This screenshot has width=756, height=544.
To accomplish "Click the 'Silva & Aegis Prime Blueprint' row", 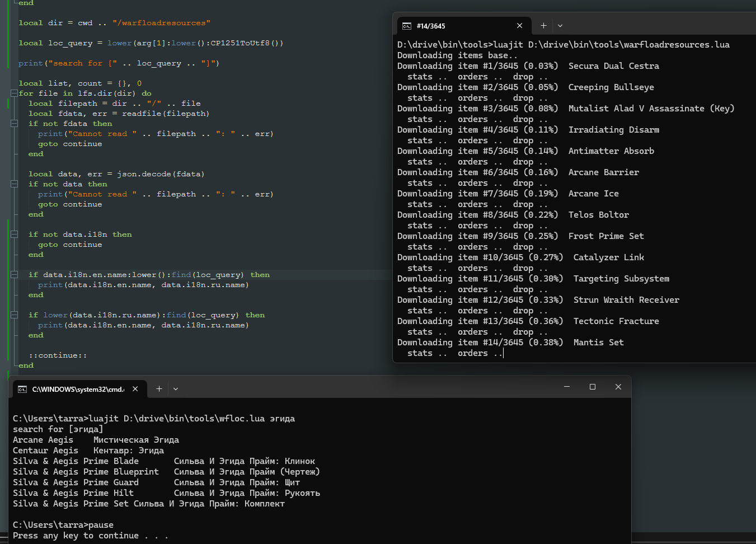I will tap(167, 472).
